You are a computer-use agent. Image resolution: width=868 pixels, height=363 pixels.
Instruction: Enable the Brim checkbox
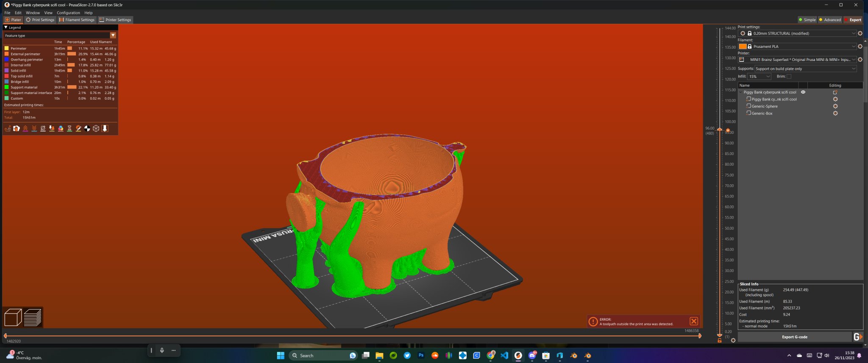[x=789, y=77]
